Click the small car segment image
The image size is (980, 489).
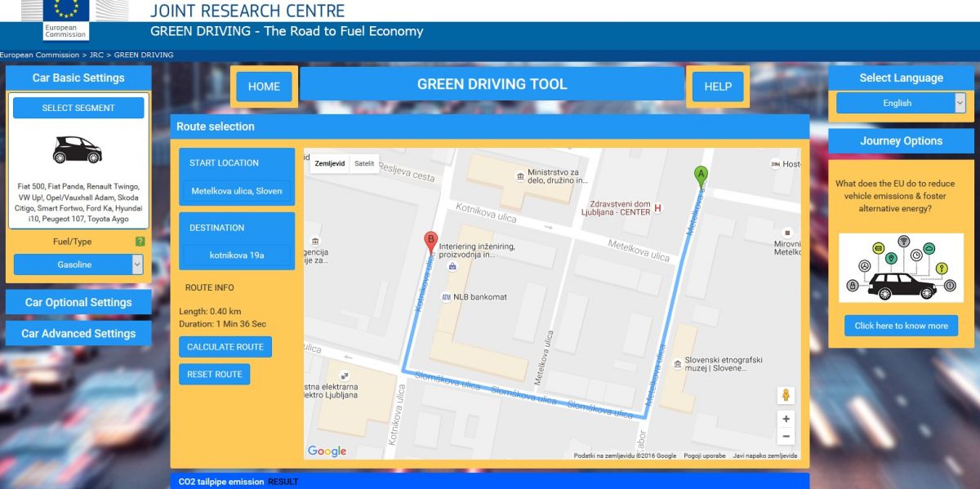pos(78,149)
